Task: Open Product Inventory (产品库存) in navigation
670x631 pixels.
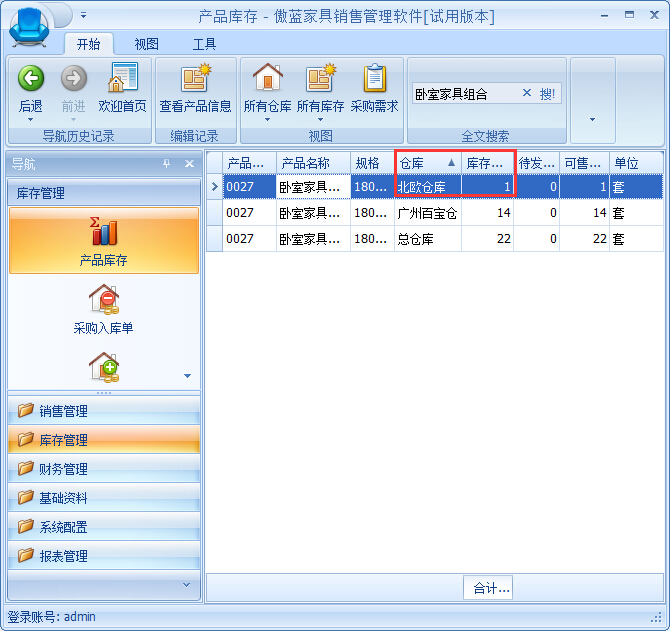Action: pos(103,240)
